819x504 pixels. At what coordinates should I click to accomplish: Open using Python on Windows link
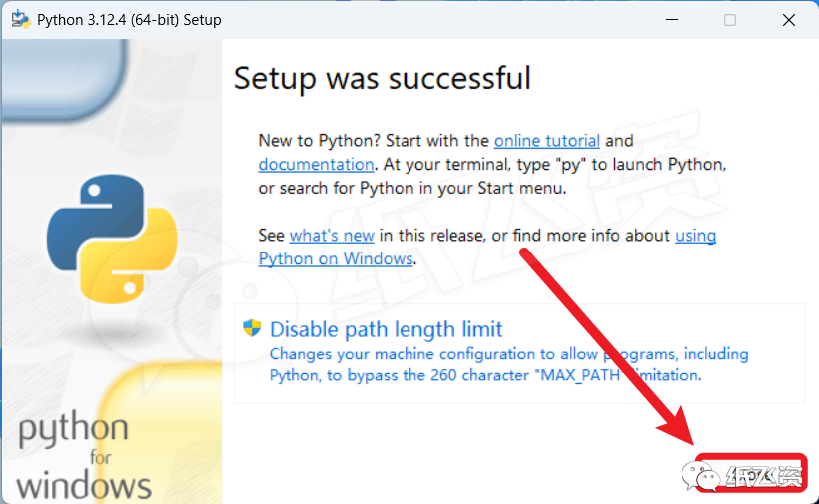click(486, 248)
